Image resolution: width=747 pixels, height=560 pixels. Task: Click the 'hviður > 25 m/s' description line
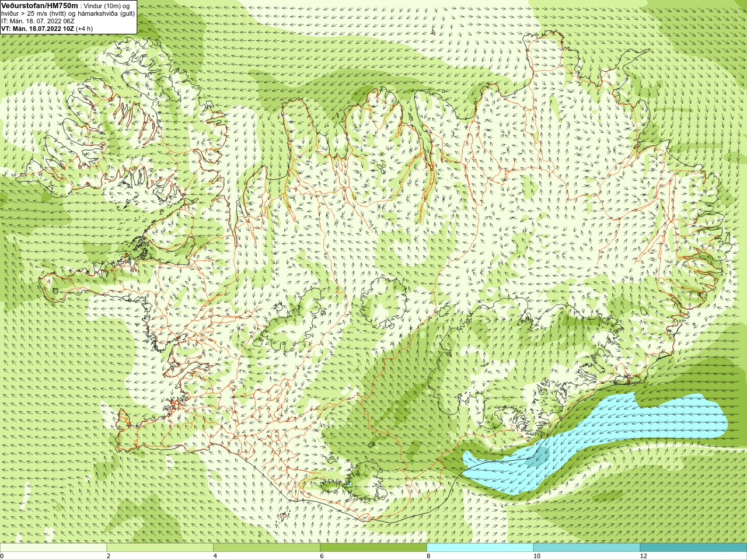(68, 13)
